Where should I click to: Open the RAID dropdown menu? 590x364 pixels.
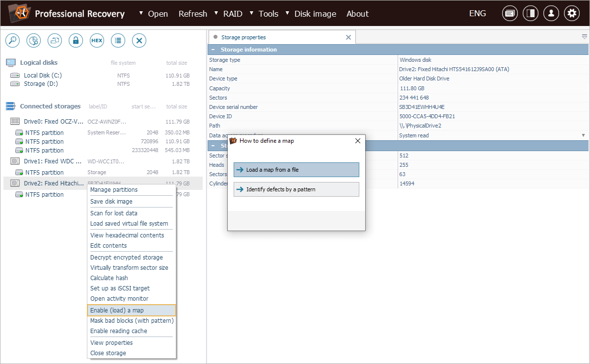pos(228,14)
